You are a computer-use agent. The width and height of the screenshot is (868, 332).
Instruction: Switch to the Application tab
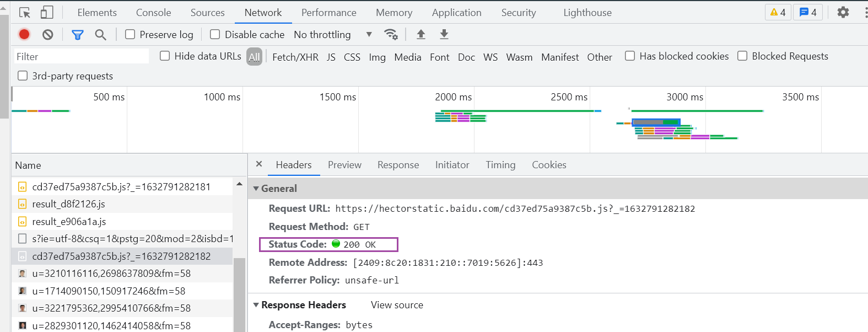pos(457,12)
